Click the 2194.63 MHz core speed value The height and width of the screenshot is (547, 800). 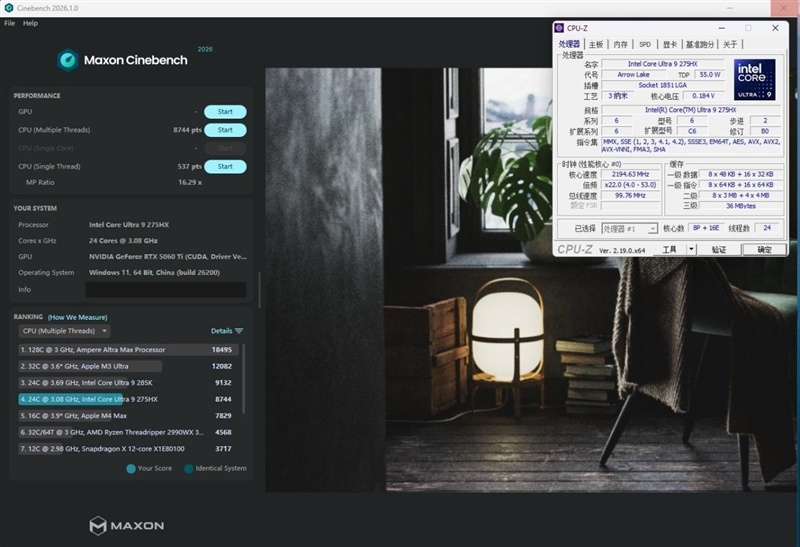(630, 175)
